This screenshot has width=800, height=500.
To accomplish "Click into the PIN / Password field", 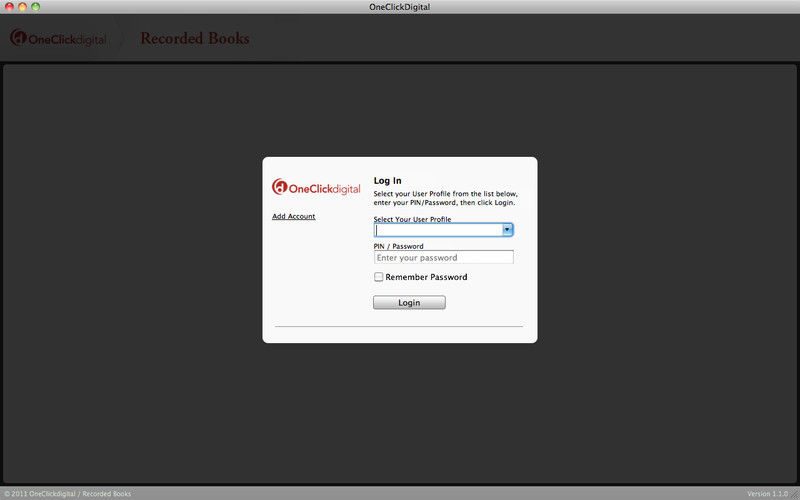I will (x=443, y=258).
